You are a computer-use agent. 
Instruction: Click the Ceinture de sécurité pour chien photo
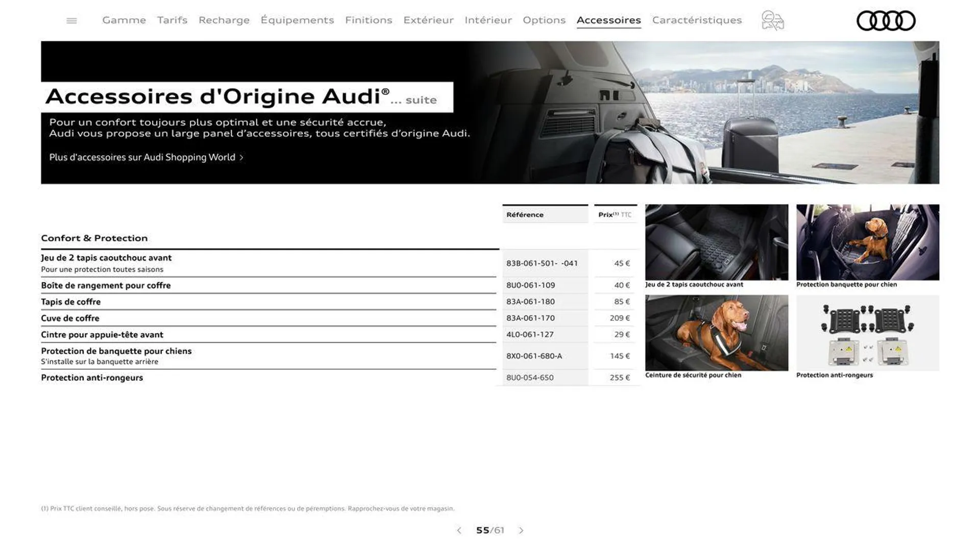(x=716, y=333)
